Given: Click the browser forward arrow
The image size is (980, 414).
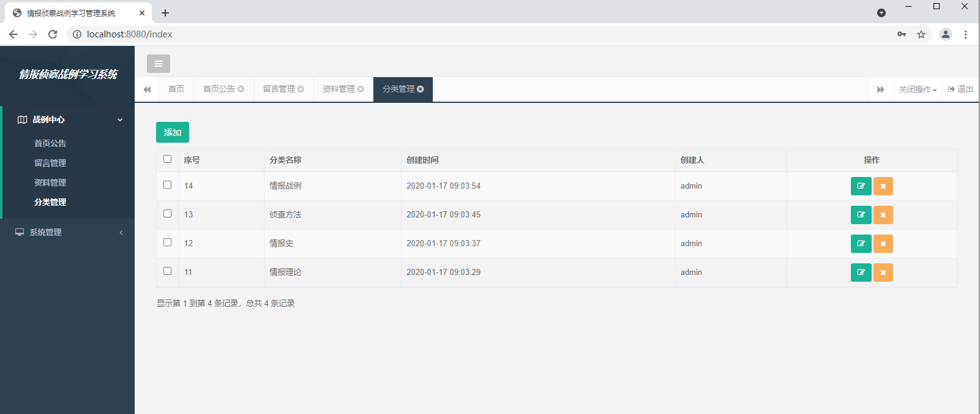Looking at the screenshot, I should [33, 34].
